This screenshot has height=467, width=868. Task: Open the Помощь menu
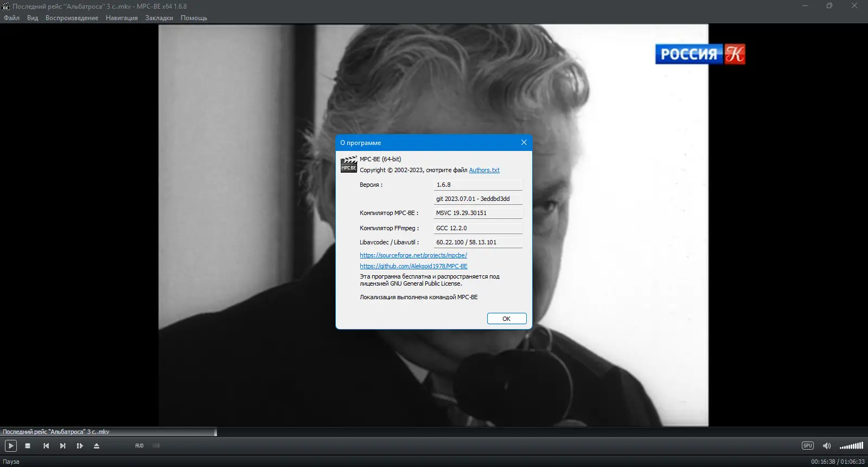(194, 18)
